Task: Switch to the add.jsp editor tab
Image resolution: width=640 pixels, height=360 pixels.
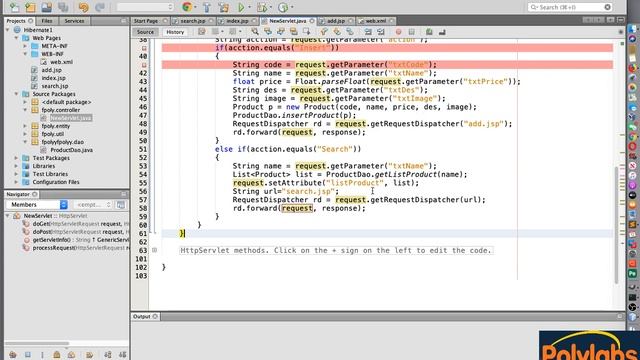Action: click(x=336, y=21)
